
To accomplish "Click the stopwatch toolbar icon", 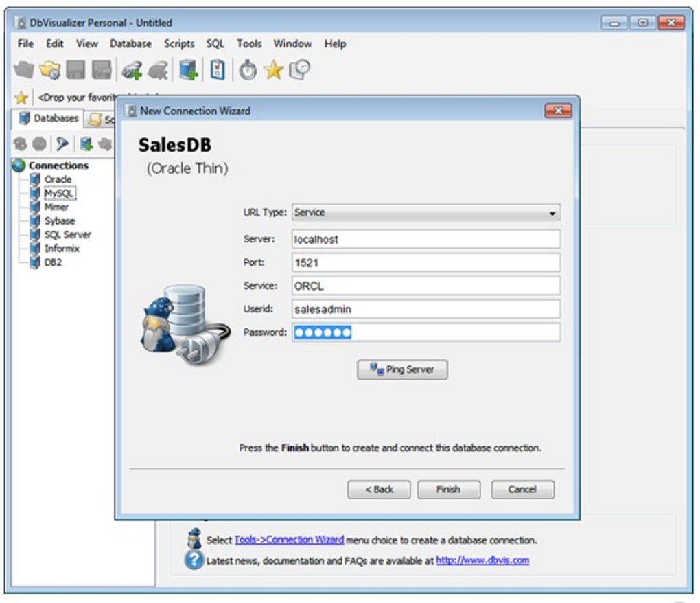I will pos(248,71).
